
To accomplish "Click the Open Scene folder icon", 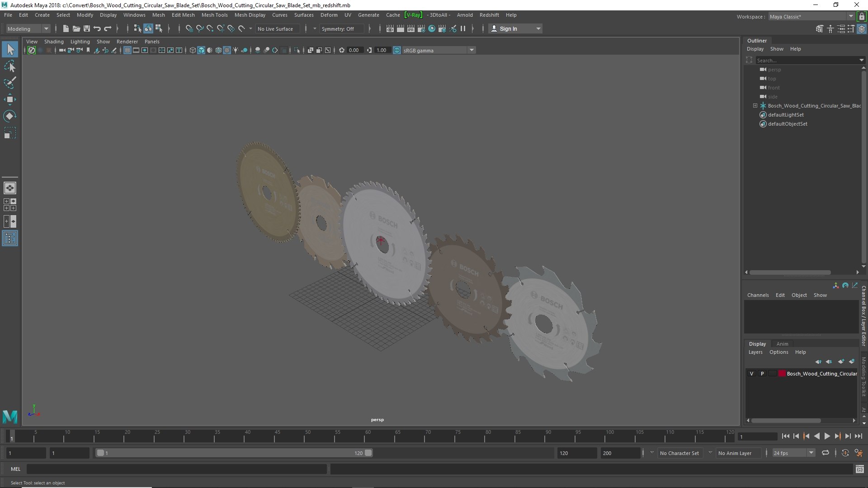I will tap(76, 28).
